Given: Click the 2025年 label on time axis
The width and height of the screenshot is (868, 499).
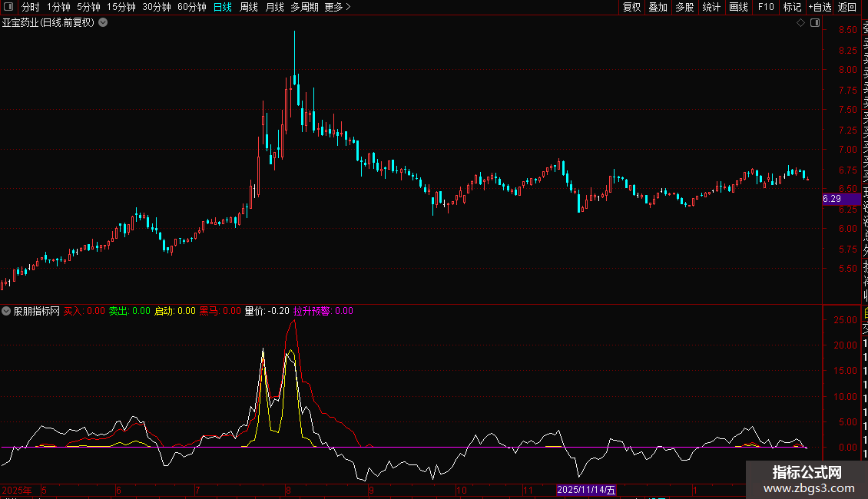Looking at the screenshot, I should tap(17, 490).
